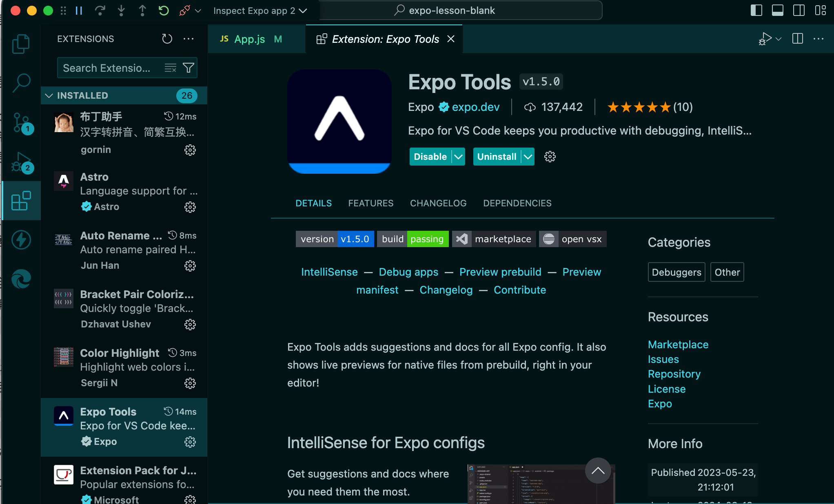834x504 pixels.
Task: Open Microsoft Edge Tools in activity bar
Action: click(x=21, y=279)
